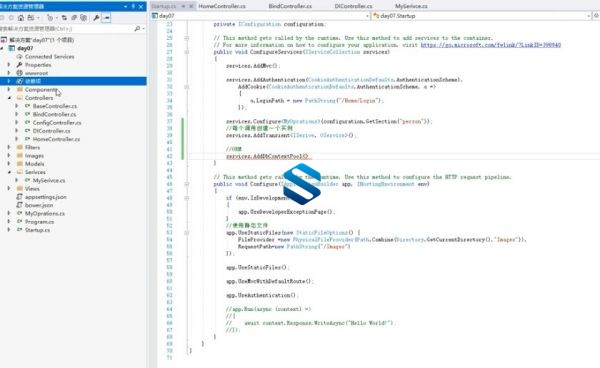The height and width of the screenshot is (368, 600).
Task: Expand the DIController.cs tree node arrow
Action: click(x=16, y=131)
